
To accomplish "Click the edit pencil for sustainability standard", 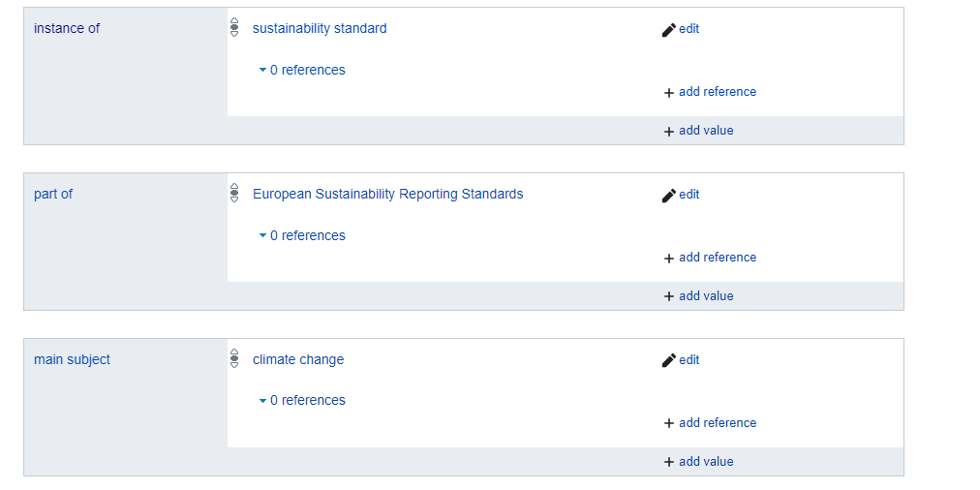I will click(680, 29).
